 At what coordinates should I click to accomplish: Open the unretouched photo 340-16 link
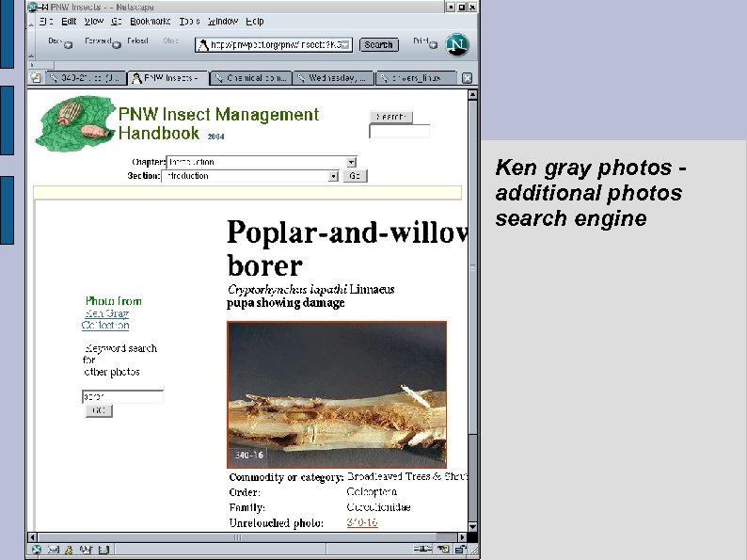[x=362, y=522]
